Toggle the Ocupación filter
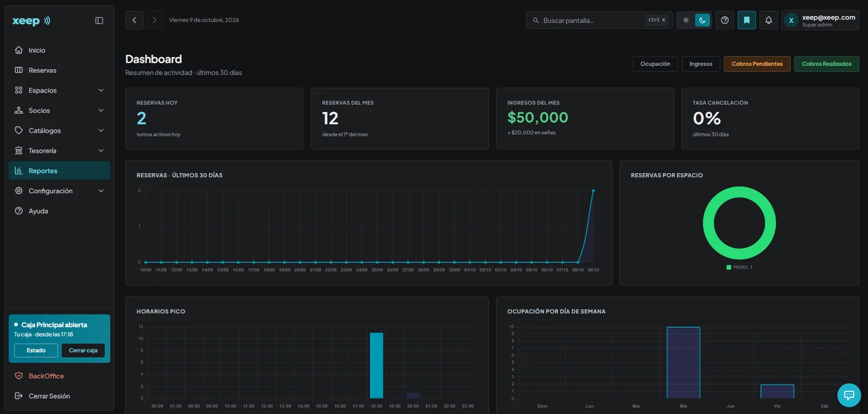Image resolution: width=868 pixels, height=414 pixels. pyautogui.click(x=655, y=64)
